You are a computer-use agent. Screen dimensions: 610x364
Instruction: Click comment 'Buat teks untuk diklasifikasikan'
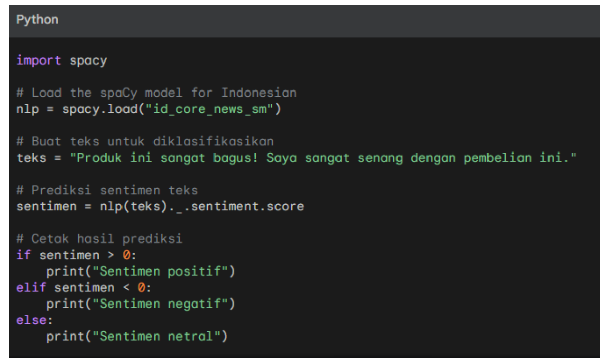(144, 141)
